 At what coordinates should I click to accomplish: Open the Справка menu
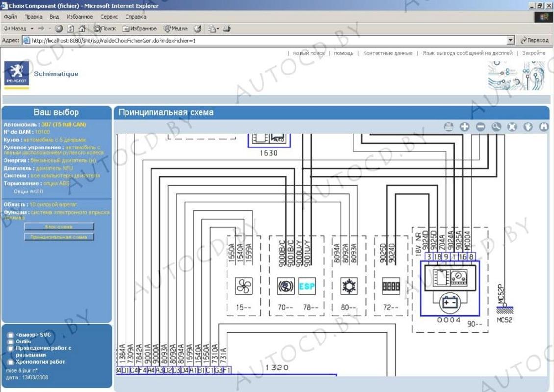[135, 17]
